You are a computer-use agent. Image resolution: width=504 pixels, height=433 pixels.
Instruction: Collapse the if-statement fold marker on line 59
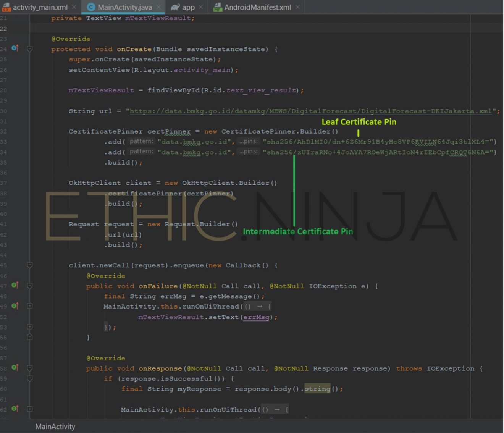point(30,378)
